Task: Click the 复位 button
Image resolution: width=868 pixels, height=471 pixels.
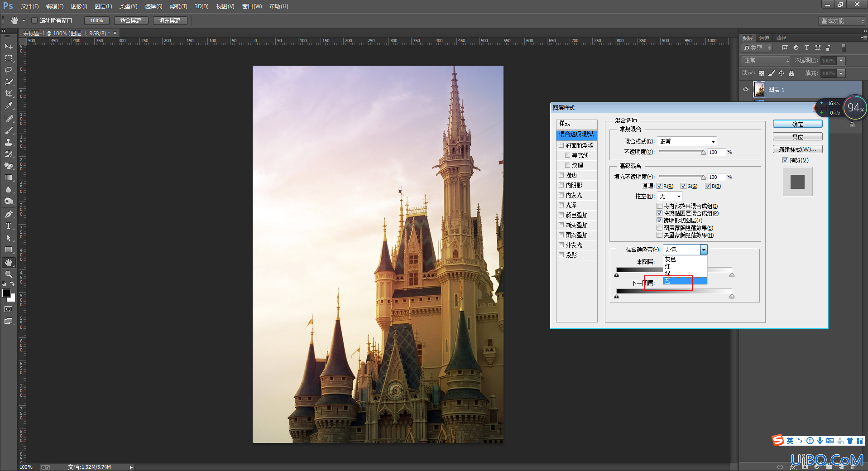Action: (798, 137)
